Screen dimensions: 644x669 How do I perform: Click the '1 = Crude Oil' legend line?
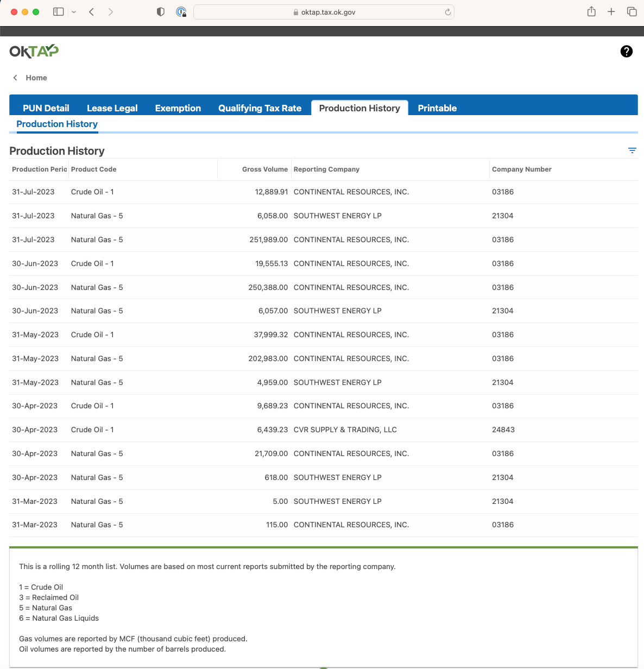click(41, 587)
